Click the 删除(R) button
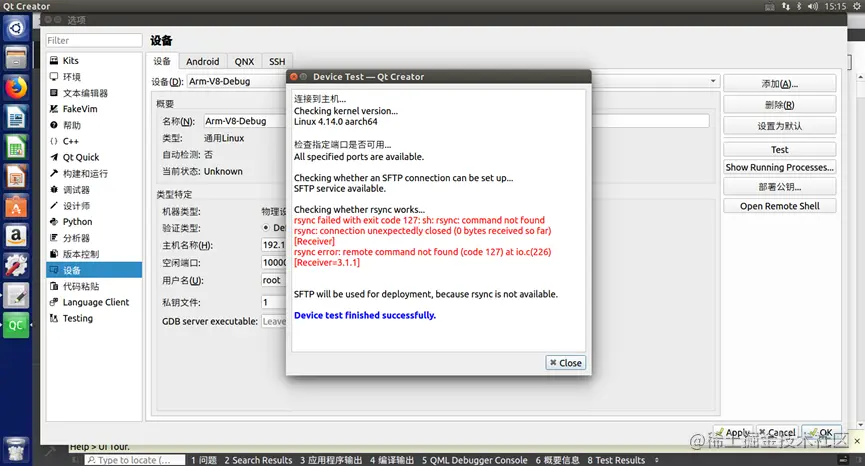Image resolution: width=865 pixels, height=466 pixels. point(779,105)
